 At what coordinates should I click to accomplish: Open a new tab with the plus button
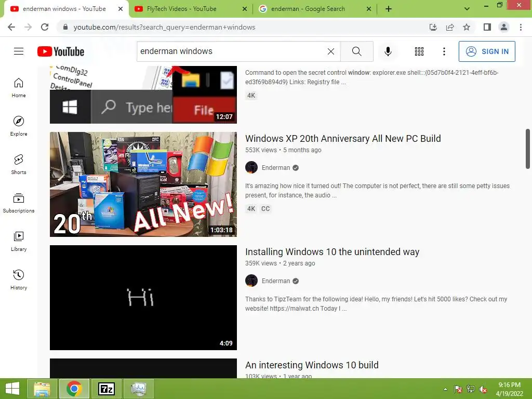pos(389,9)
